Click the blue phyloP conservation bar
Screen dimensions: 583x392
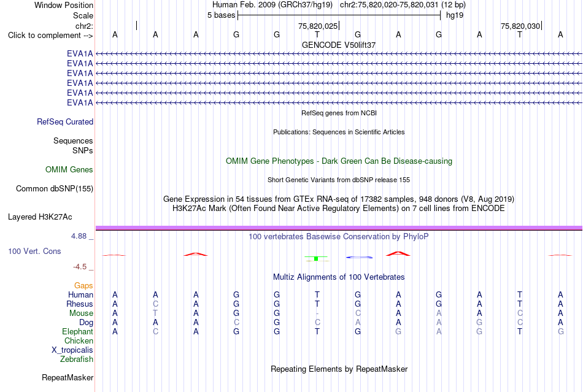click(359, 257)
